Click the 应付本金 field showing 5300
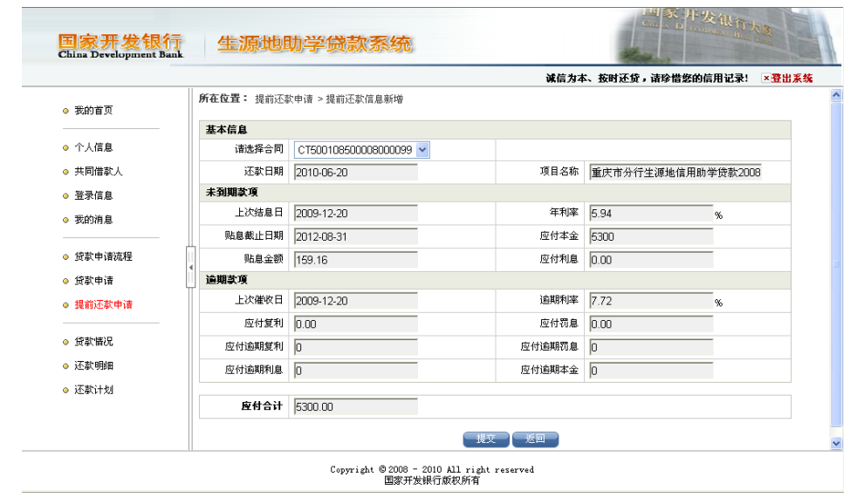This screenshot has width=857, height=504. (651, 237)
